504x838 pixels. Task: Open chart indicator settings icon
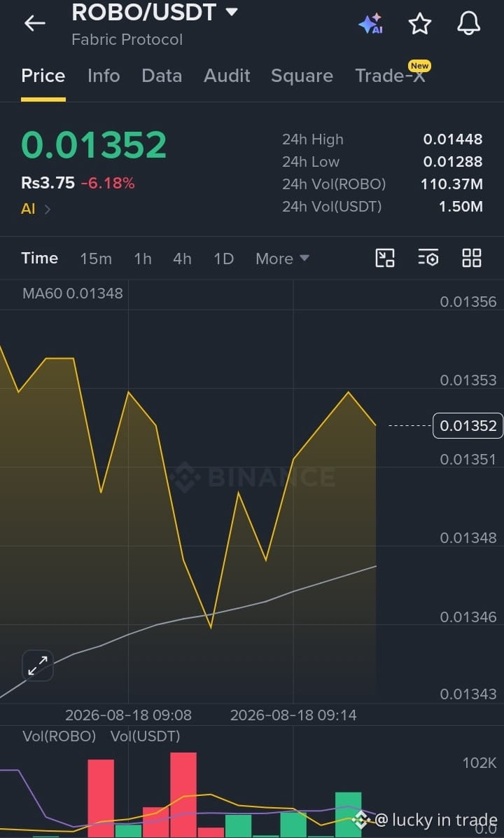click(428, 258)
